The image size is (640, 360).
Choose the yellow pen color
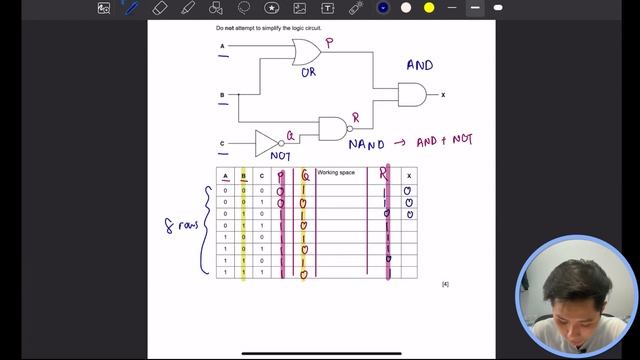pos(429,7)
